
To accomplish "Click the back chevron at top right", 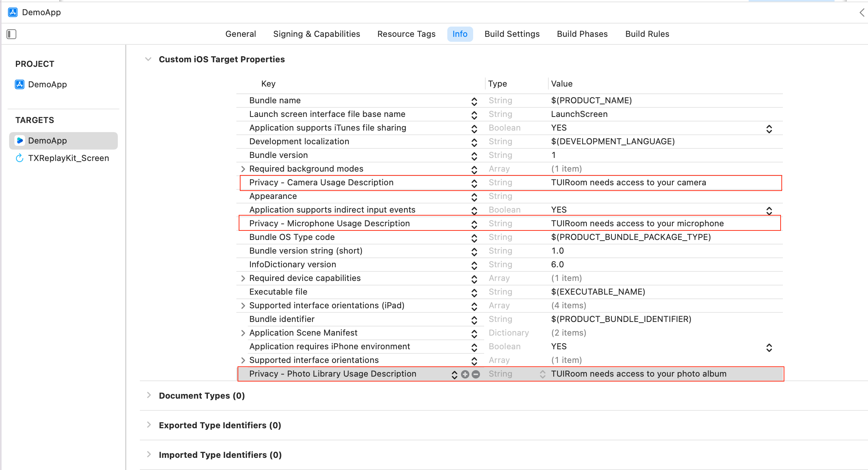I will pyautogui.click(x=862, y=13).
